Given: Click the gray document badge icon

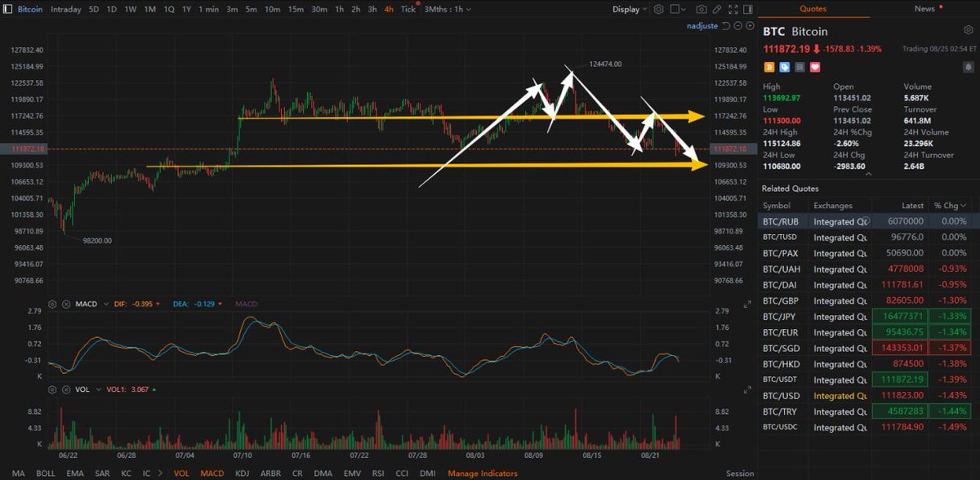Looking at the screenshot, I should click(x=800, y=67).
